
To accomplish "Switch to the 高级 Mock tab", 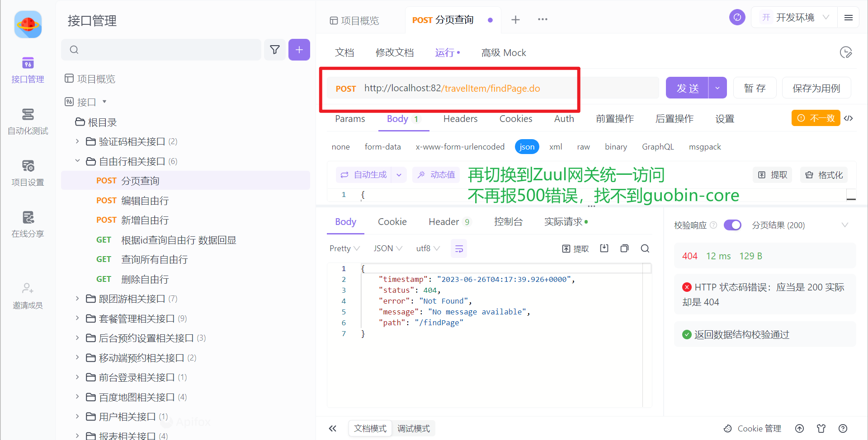I will coord(504,53).
